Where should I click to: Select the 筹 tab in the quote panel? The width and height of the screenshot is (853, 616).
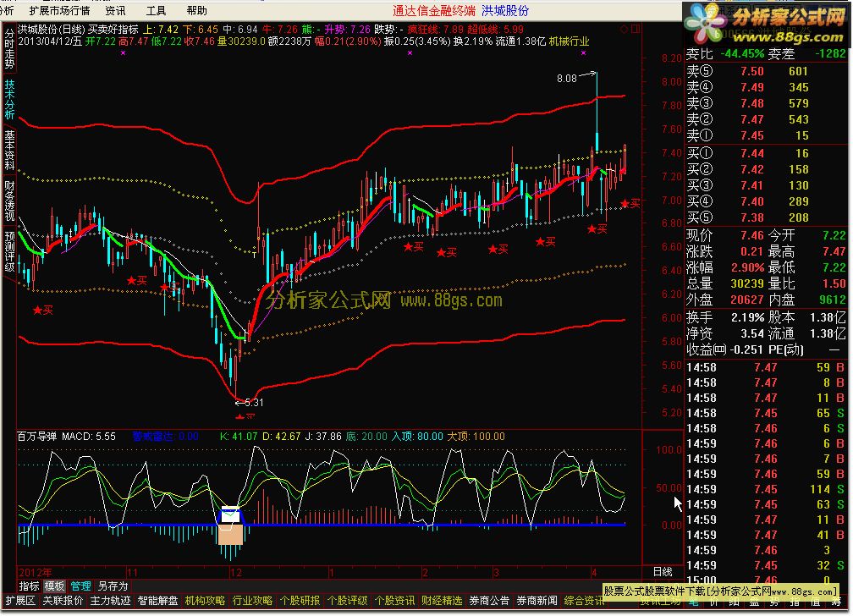tap(835, 602)
